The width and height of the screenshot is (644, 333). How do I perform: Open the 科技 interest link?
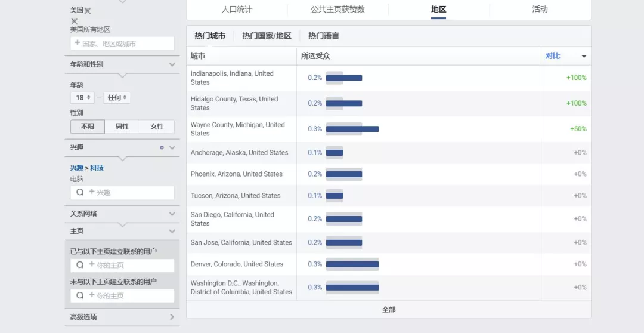coord(97,168)
